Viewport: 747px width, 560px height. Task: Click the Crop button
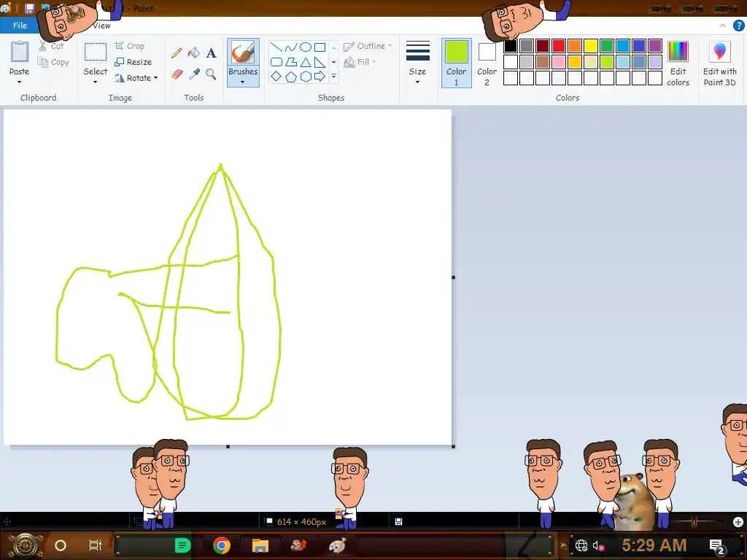click(130, 46)
